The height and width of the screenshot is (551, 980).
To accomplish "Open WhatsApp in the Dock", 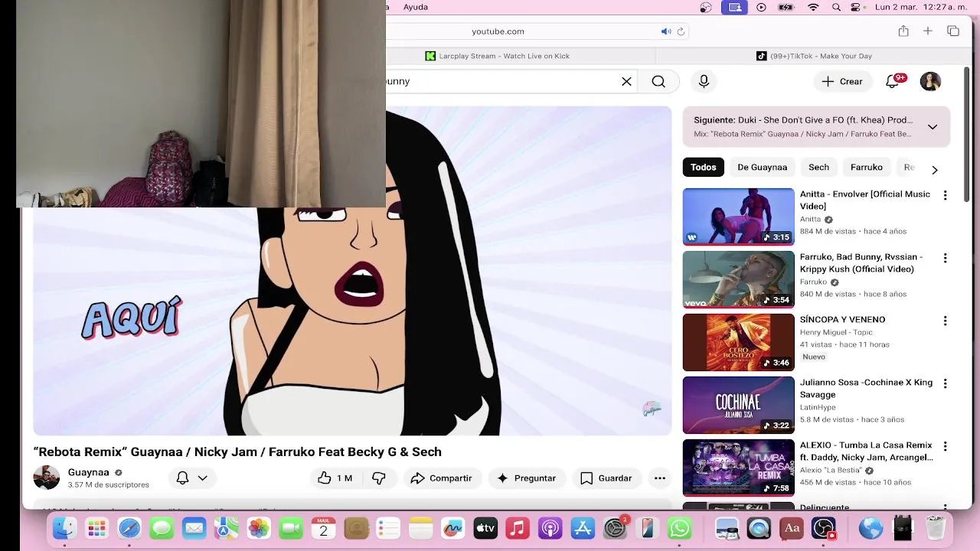I will click(x=680, y=528).
